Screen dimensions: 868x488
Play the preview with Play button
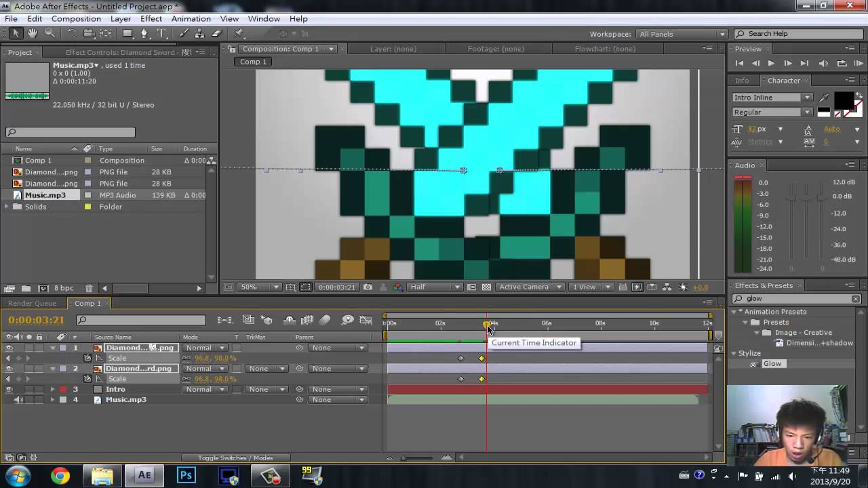point(771,64)
